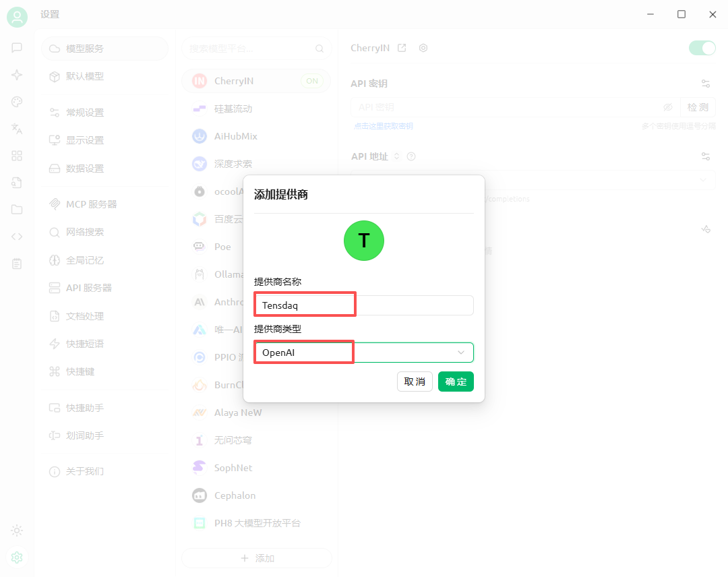Select 硅基流动 in the provider list
The image size is (728, 577).
(256, 109)
